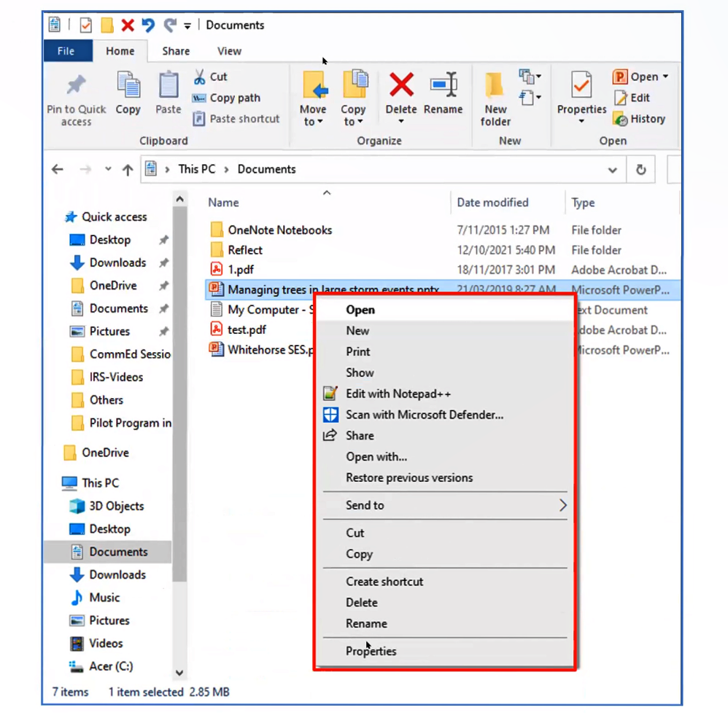The image size is (728, 713).
Task: Click the Copy icon in Clipboard group
Action: (128, 86)
